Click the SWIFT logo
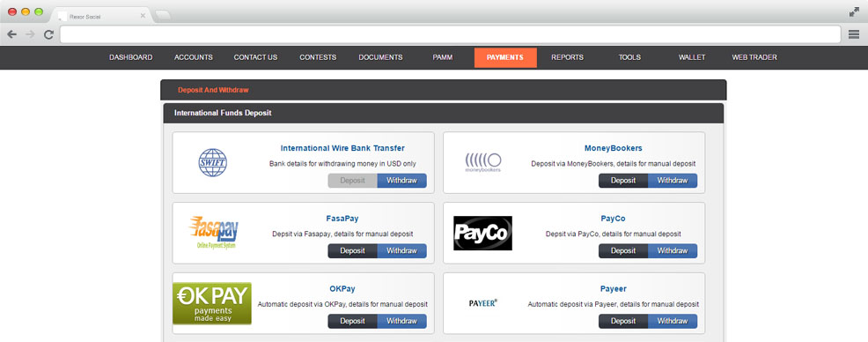Viewport: 868px width, 342px height. tap(212, 162)
